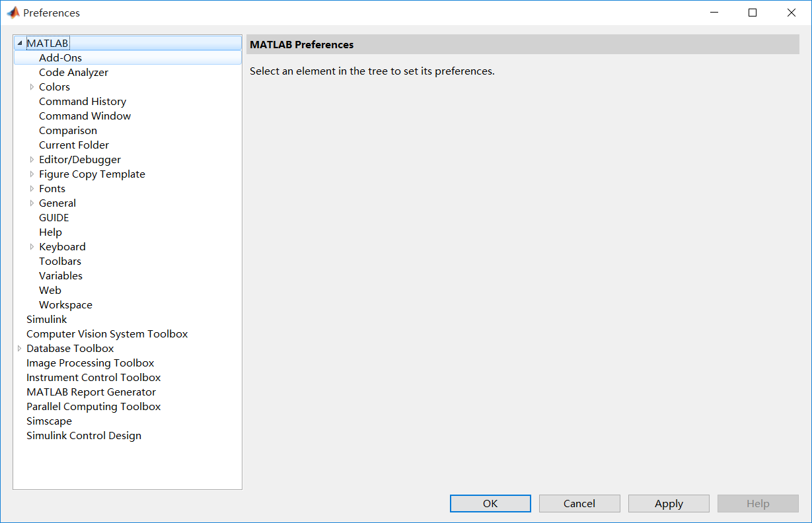Select Parallel Computing Toolbox
The height and width of the screenshot is (523, 812).
coord(93,407)
